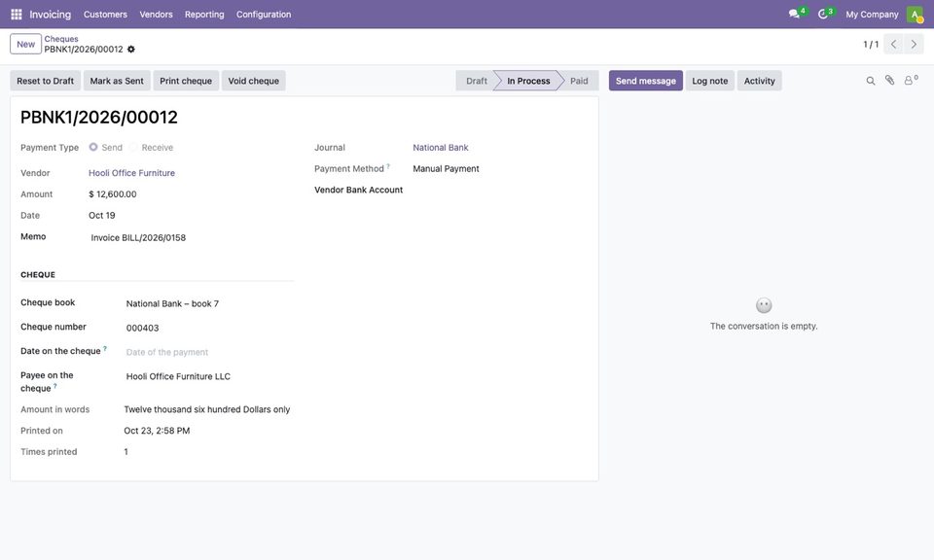Select Receive payment type
Screen dimensions: 934x560
click(133, 147)
